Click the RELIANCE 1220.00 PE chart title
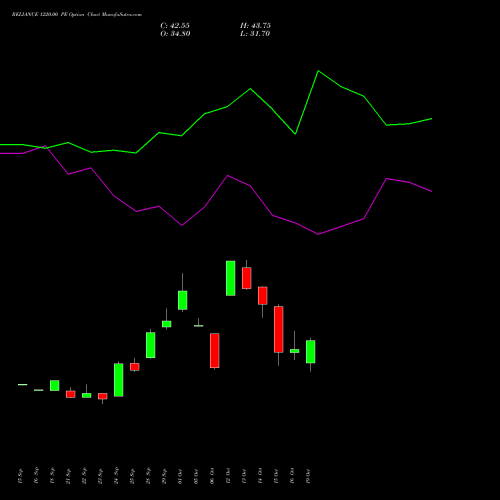 pyautogui.click(x=77, y=15)
